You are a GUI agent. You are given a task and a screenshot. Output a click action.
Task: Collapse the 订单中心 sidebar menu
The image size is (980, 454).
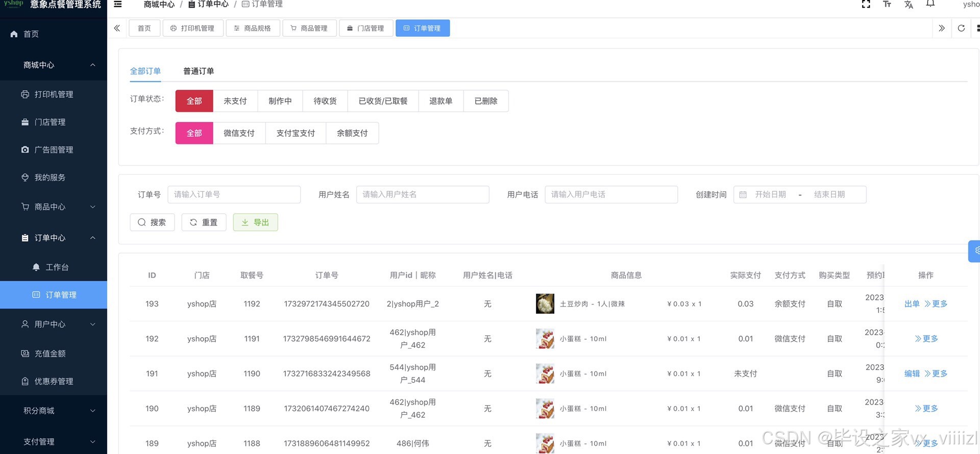[x=54, y=238]
